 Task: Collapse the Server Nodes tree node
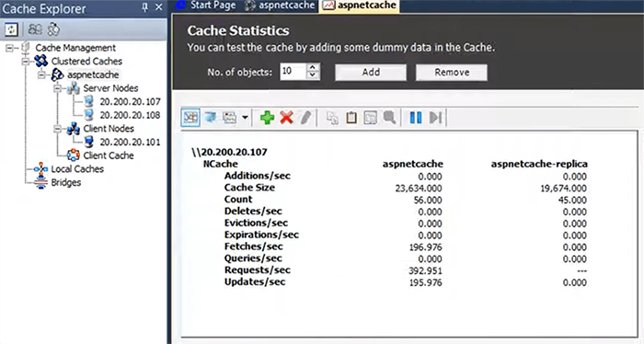[x=57, y=88]
